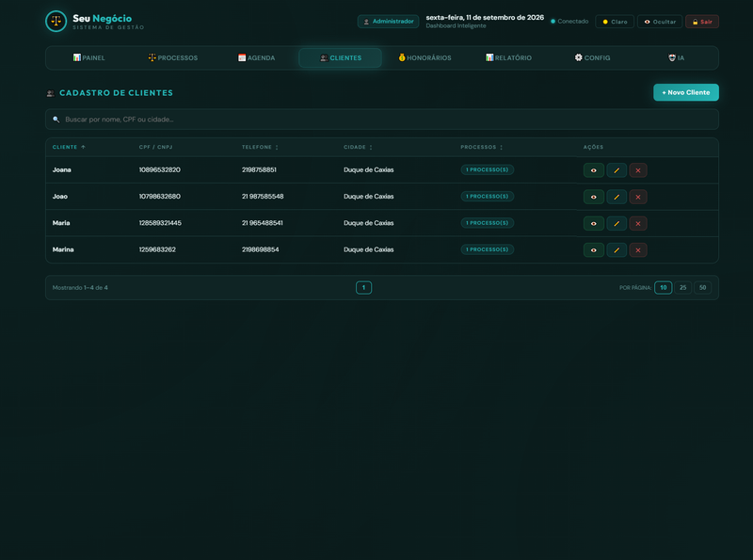View details for client Maria
This screenshot has width=753, height=560.
[x=594, y=223]
